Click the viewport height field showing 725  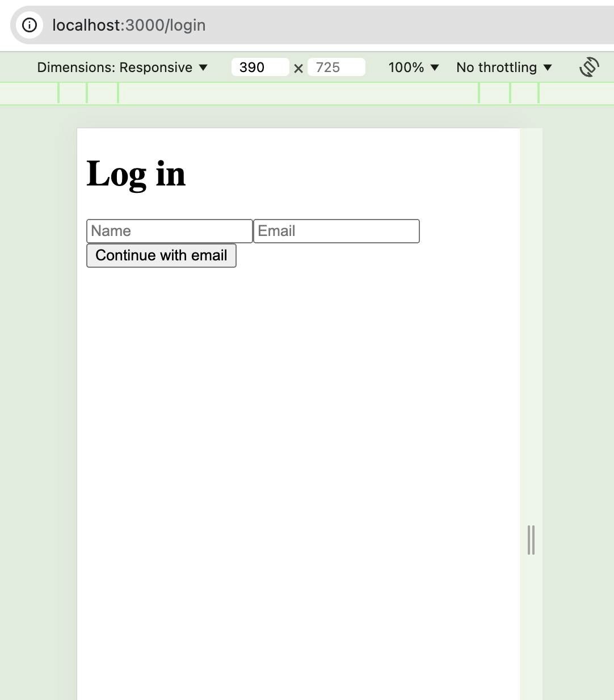tap(336, 68)
